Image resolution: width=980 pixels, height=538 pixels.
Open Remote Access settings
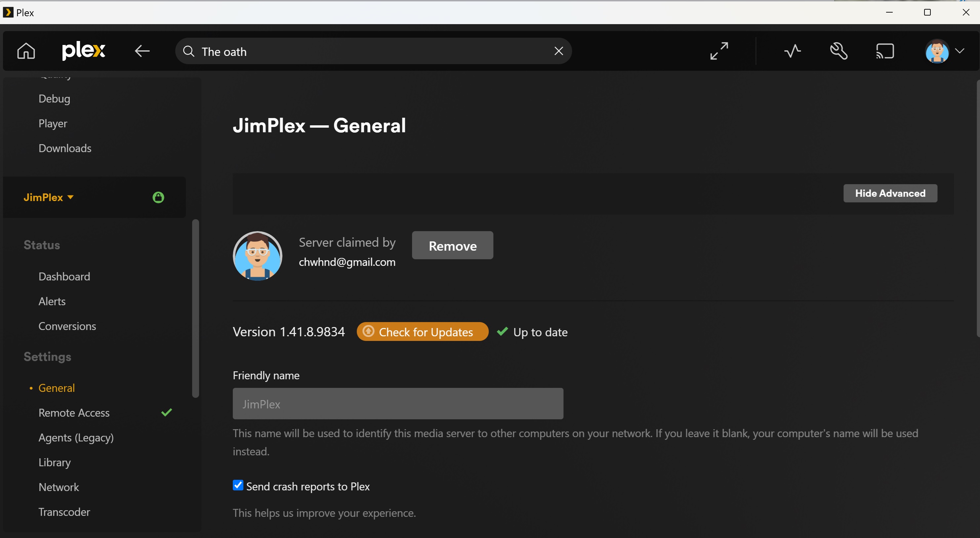(74, 412)
